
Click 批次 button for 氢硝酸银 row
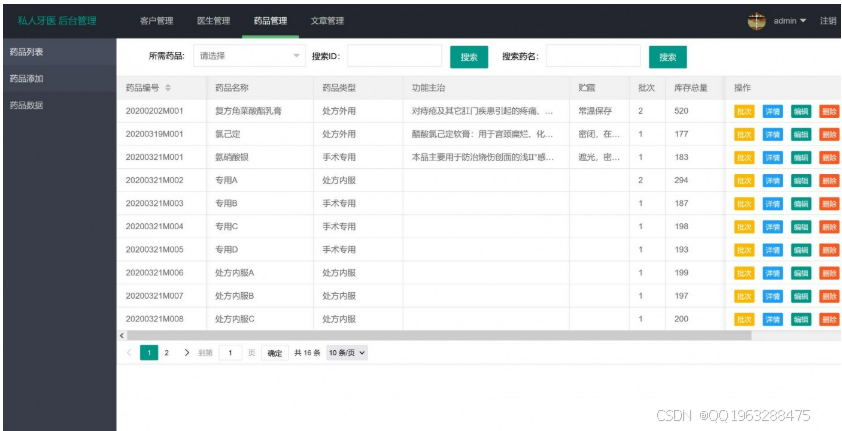pos(744,157)
